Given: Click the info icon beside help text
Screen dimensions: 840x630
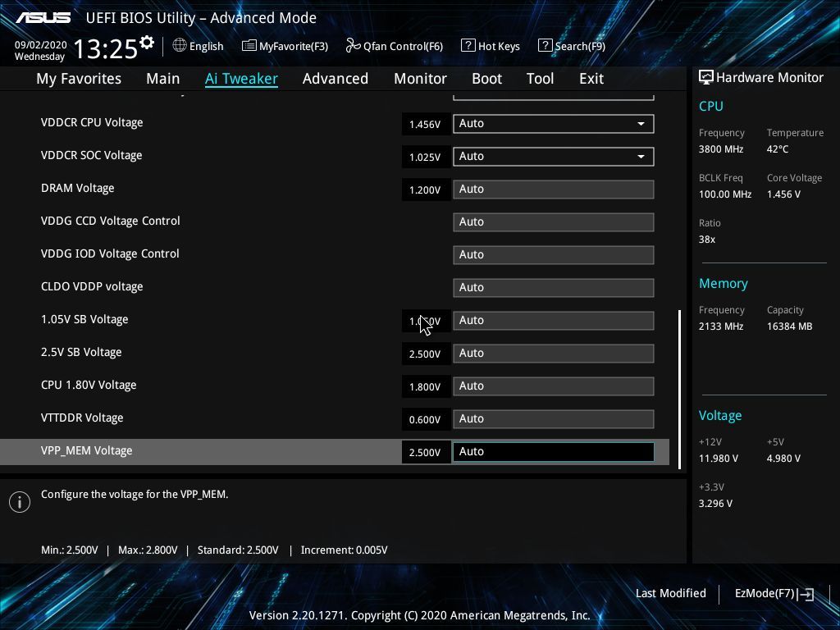Looking at the screenshot, I should tap(20, 502).
